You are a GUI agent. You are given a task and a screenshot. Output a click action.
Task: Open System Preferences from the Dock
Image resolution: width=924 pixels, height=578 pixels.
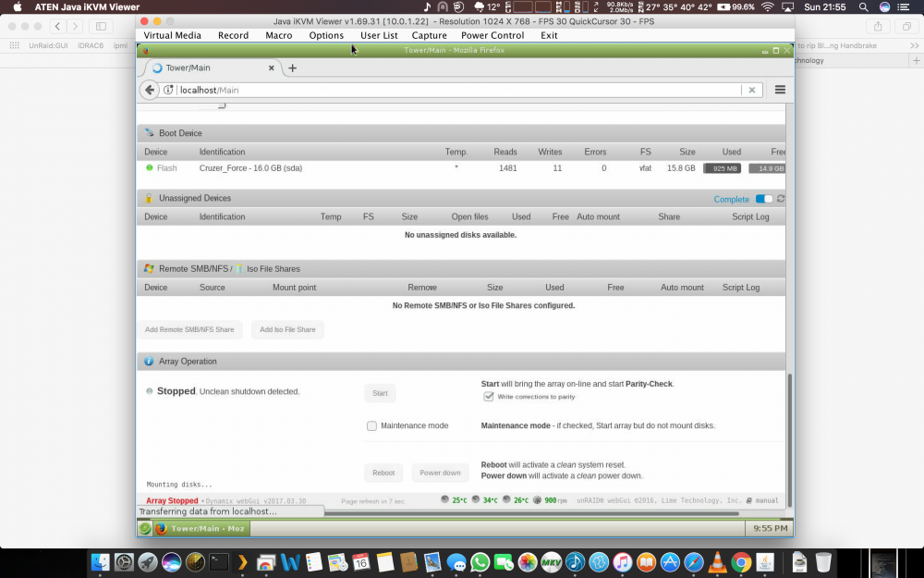pyautogui.click(x=124, y=562)
